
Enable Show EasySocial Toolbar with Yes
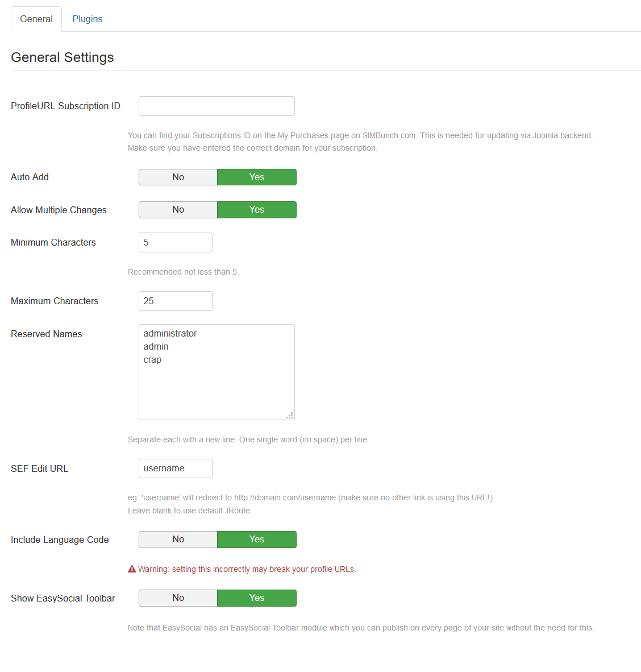point(257,598)
